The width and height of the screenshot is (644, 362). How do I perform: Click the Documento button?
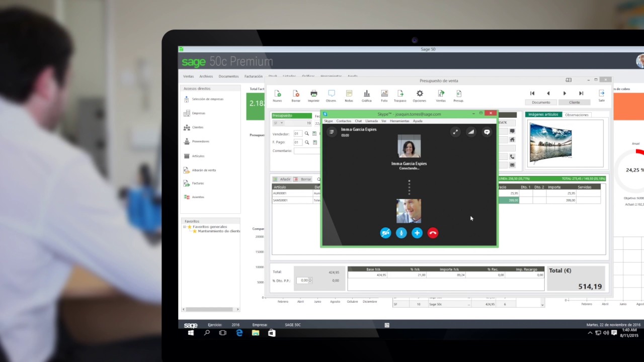tap(541, 102)
